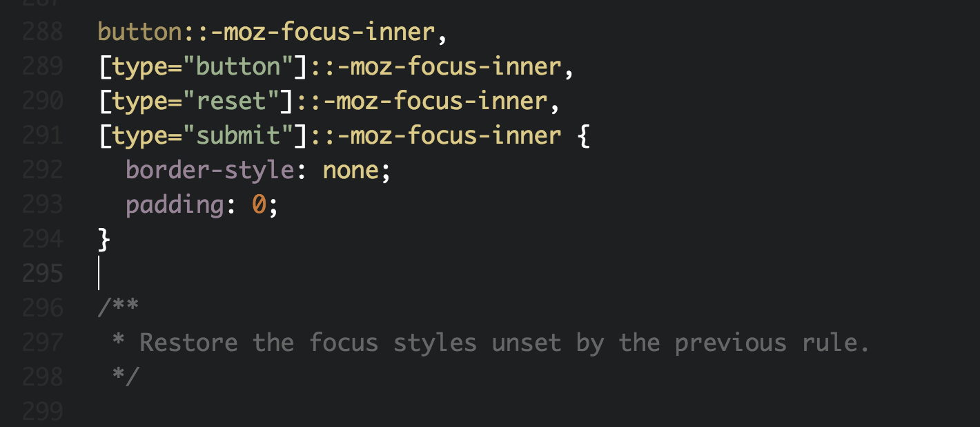
Task: Click line number 298 in the gutter
Action: [x=43, y=377]
